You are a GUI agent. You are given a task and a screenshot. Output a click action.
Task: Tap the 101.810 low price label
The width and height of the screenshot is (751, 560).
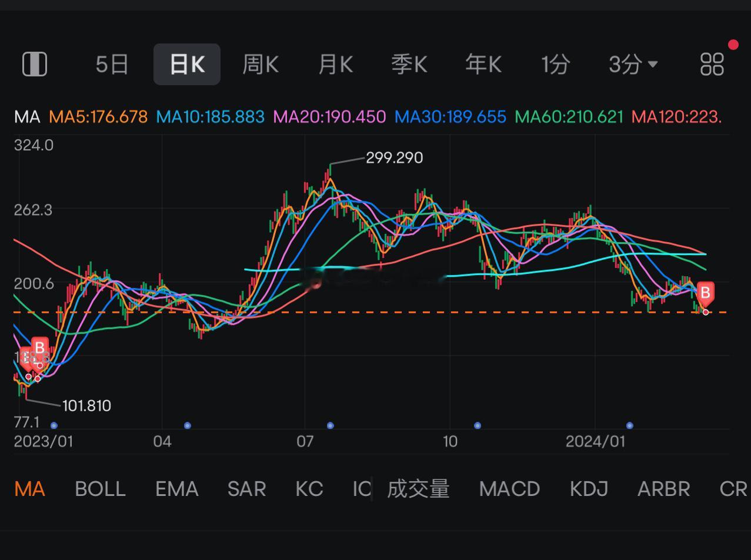(86, 405)
